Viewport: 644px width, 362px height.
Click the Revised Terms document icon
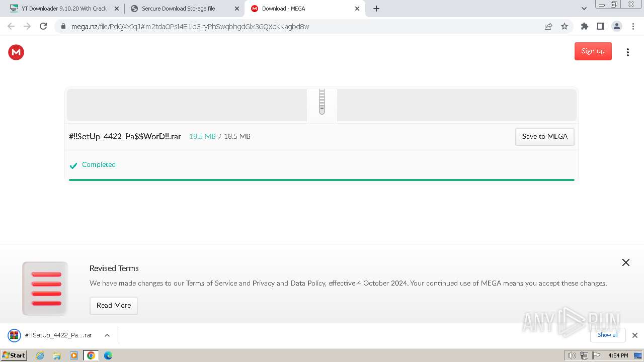tap(45, 288)
